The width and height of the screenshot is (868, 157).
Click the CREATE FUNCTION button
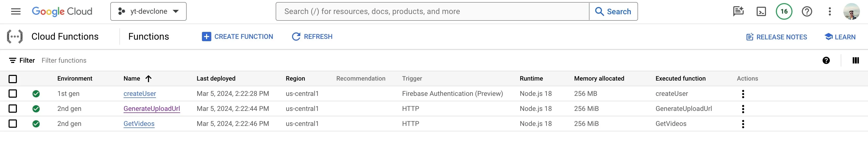coord(238,37)
